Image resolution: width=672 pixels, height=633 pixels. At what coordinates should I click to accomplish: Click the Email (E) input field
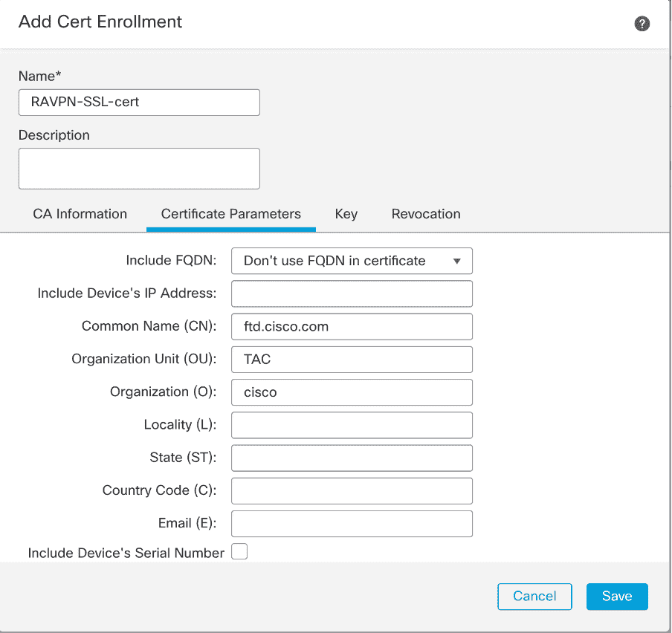tap(352, 524)
